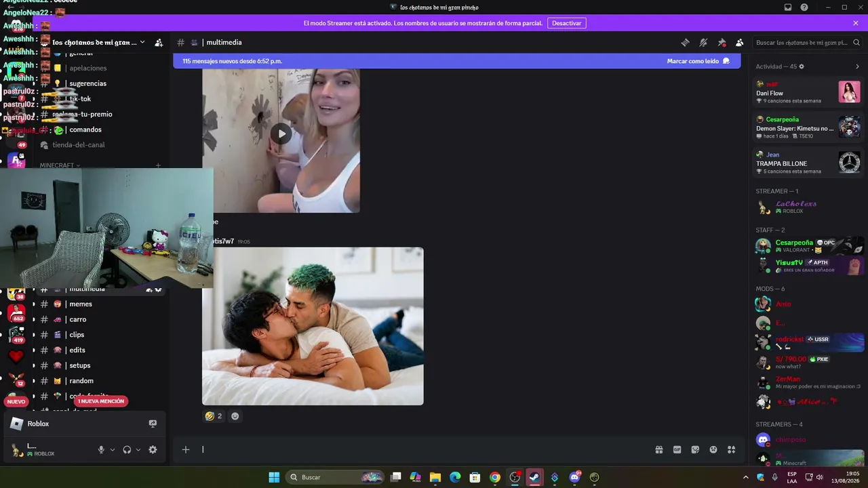Toggle notification settings bell in channel header
868x488 pixels.
703,42
